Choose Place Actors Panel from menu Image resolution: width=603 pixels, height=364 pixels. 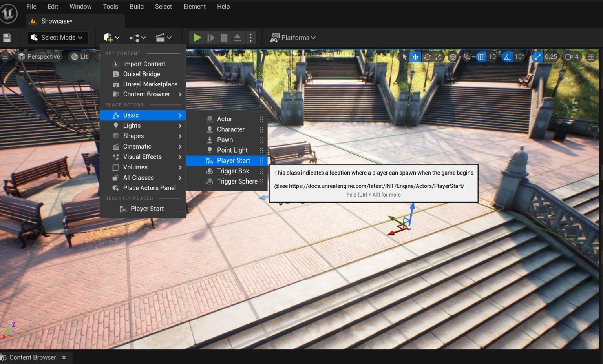149,188
